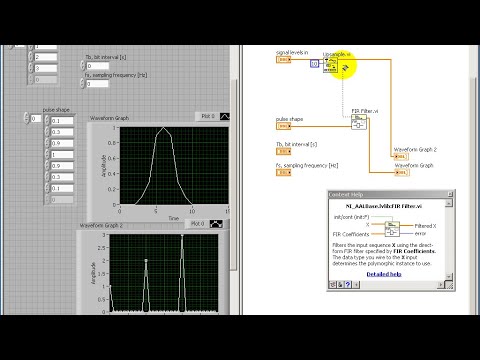
Task: Click the pulse shape element showing 1
Action: [62, 155]
